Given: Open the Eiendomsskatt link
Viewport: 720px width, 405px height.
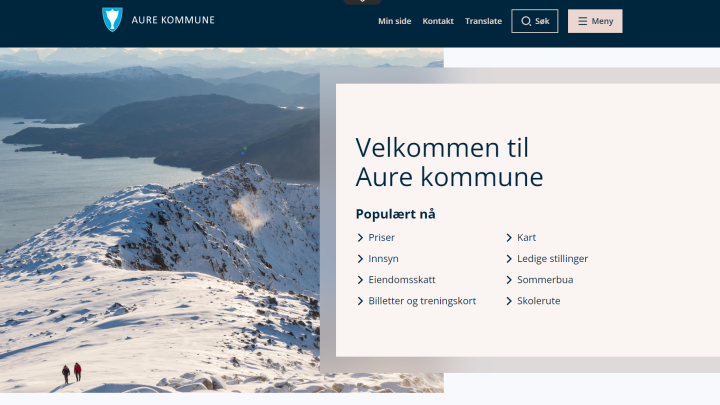Looking at the screenshot, I should coord(402,280).
